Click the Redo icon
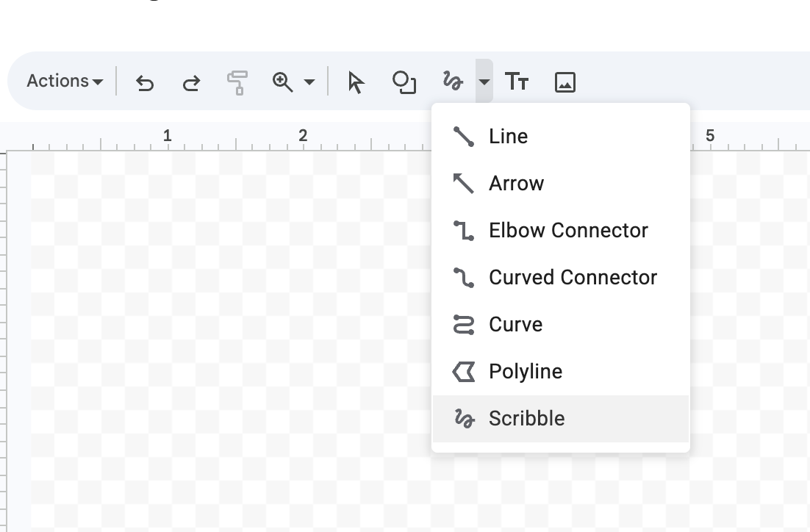The width and height of the screenshot is (810, 532). (190, 82)
